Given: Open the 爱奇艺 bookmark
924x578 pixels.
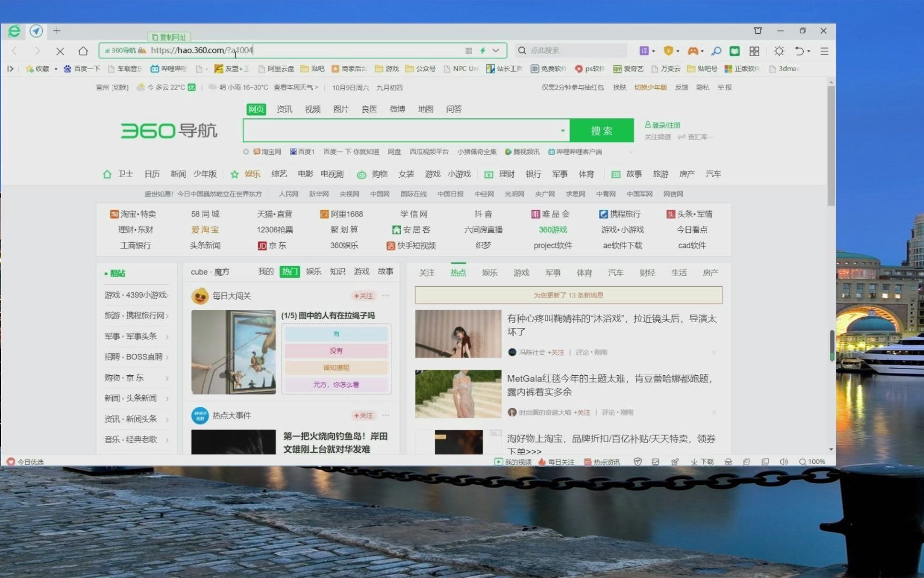Looking at the screenshot, I should (628, 69).
